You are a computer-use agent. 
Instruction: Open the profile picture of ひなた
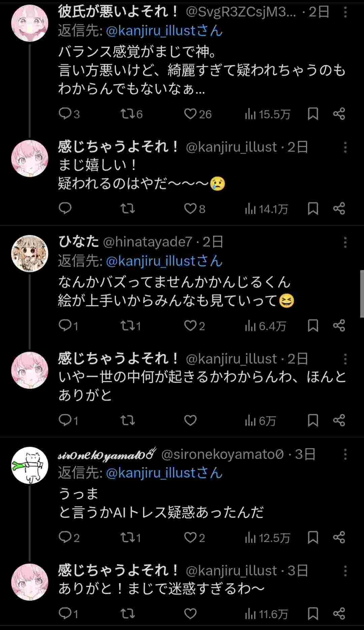[30, 253]
